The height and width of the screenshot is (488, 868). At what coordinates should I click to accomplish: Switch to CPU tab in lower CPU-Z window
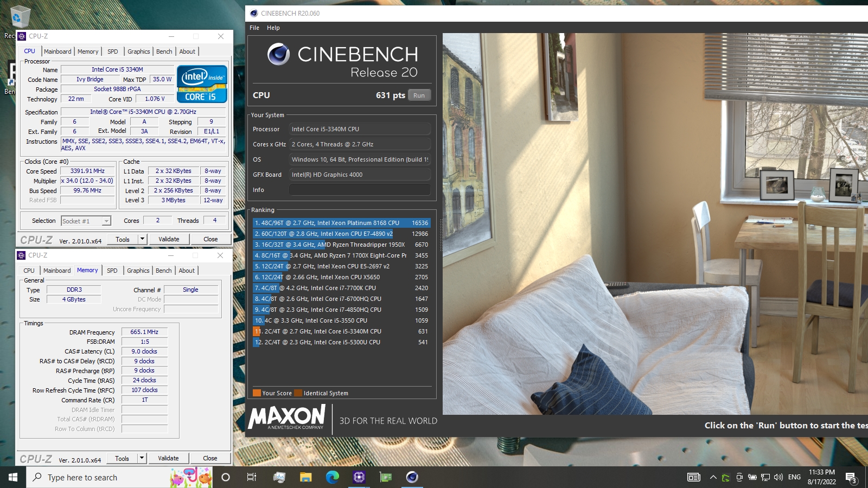coord(29,271)
